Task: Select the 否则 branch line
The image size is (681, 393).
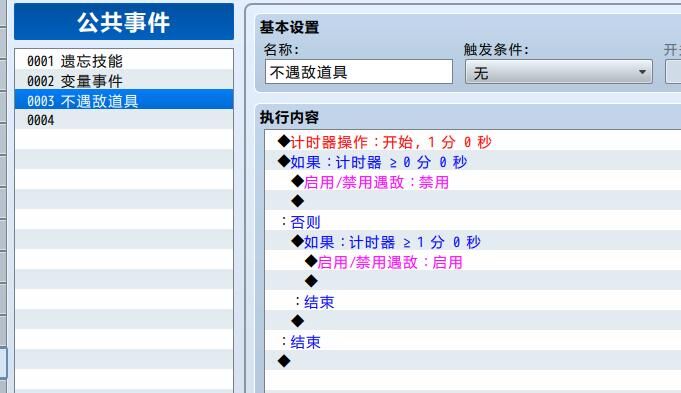Action: pos(473,221)
